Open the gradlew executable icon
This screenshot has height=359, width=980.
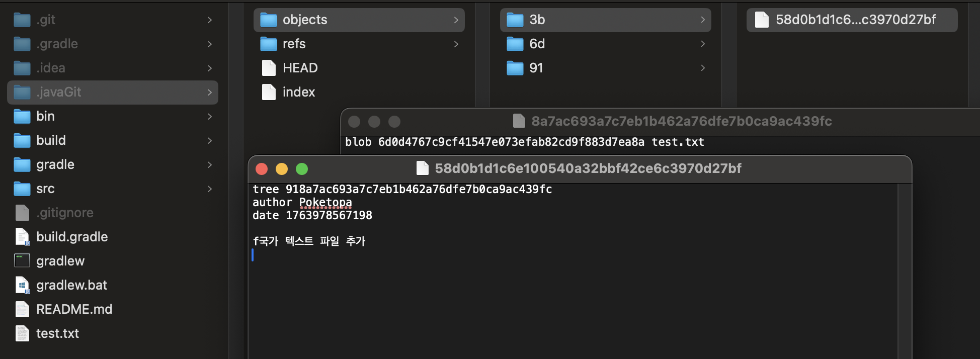(22, 260)
